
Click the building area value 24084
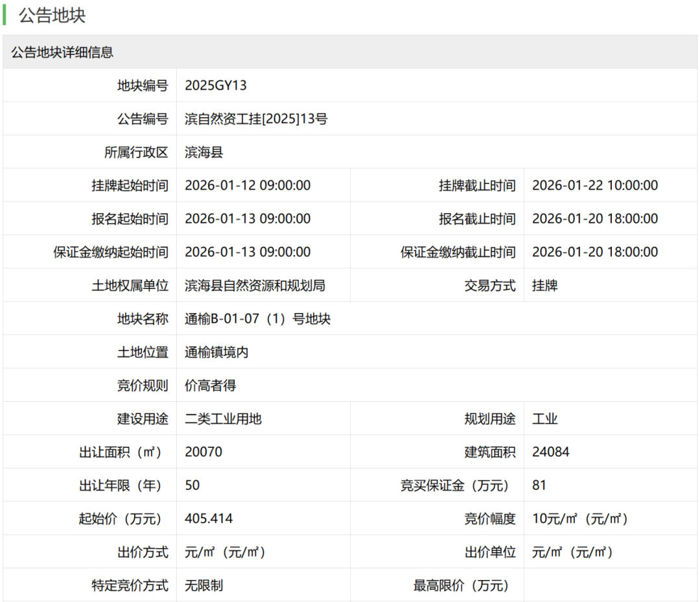click(x=550, y=452)
